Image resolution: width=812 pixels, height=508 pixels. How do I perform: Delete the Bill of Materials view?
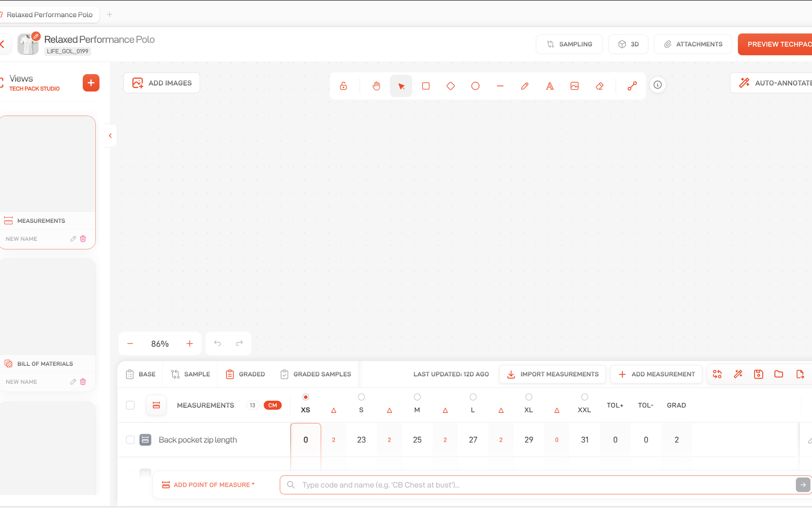click(83, 382)
